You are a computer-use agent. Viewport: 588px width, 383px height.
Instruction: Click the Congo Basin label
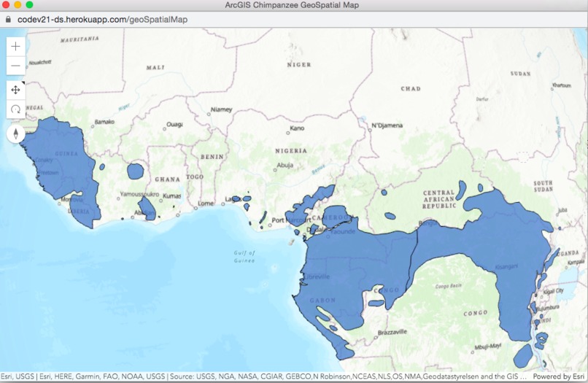[448, 286]
